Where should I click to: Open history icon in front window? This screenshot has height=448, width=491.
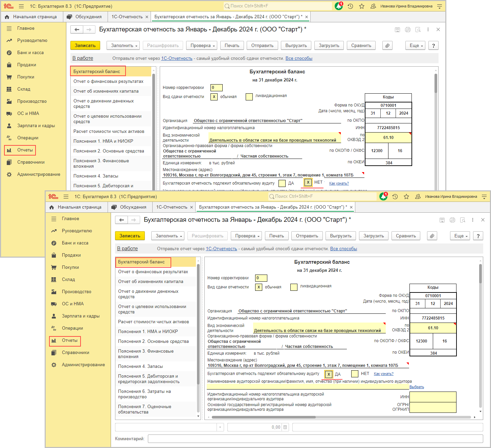395,196
